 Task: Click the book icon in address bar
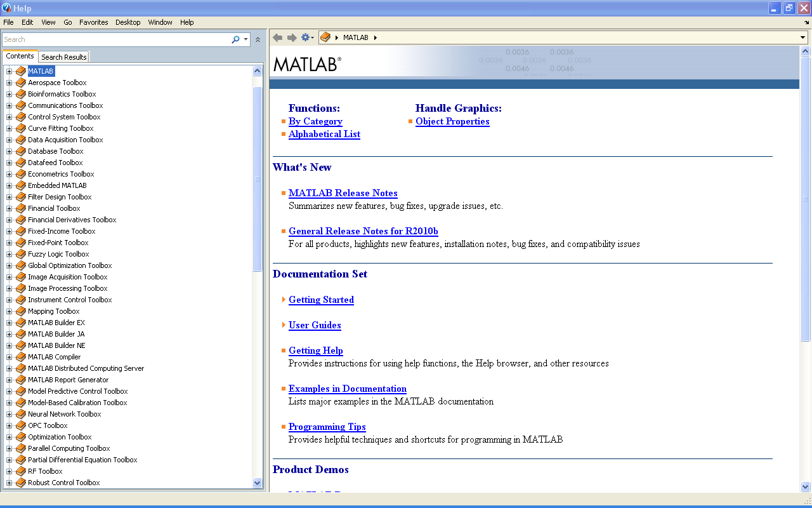[x=325, y=37]
